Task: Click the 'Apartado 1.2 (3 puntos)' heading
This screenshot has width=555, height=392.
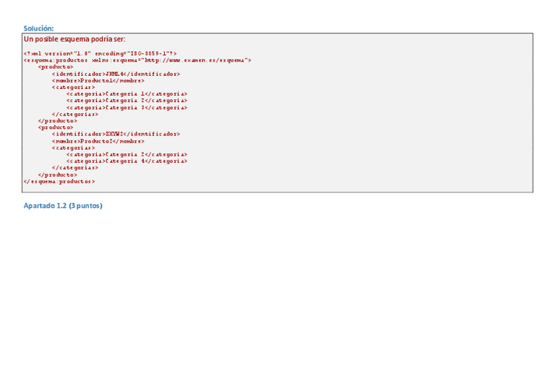Action: 63,205
